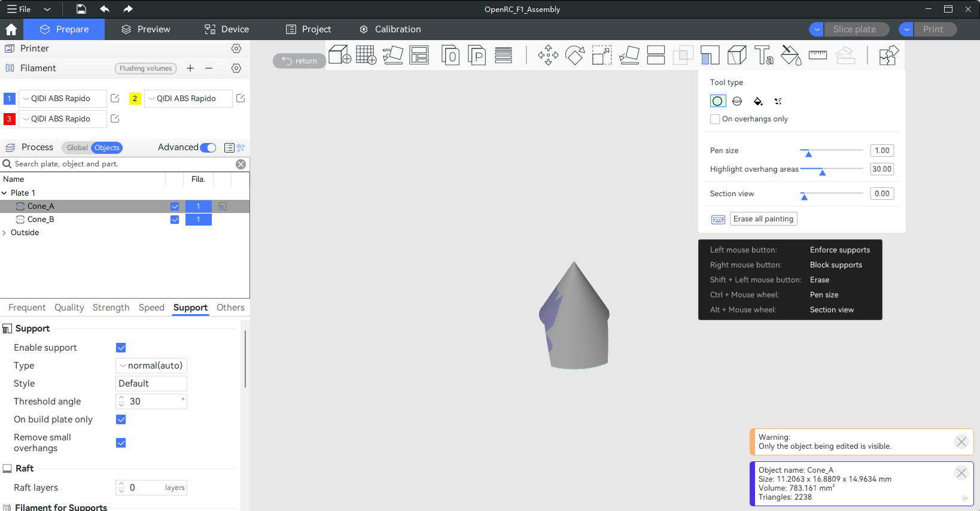This screenshot has height=511, width=980.
Task: Select the Move tool in toolbar
Action: (x=548, y=55)
